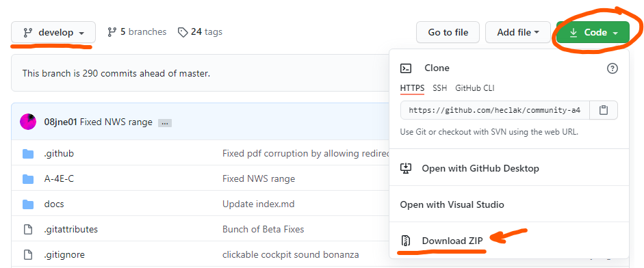Open the 08jne01 author link

60,122
